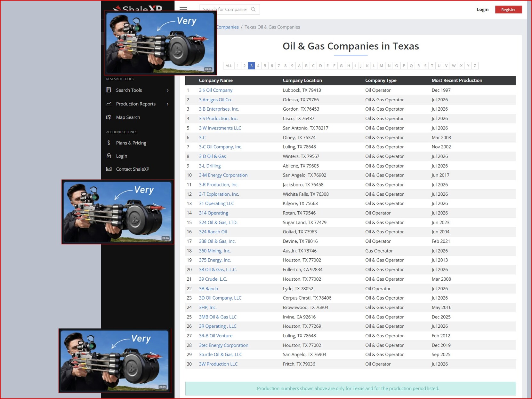Select the Lubbock, TX 79413 cell

(302, 90)
